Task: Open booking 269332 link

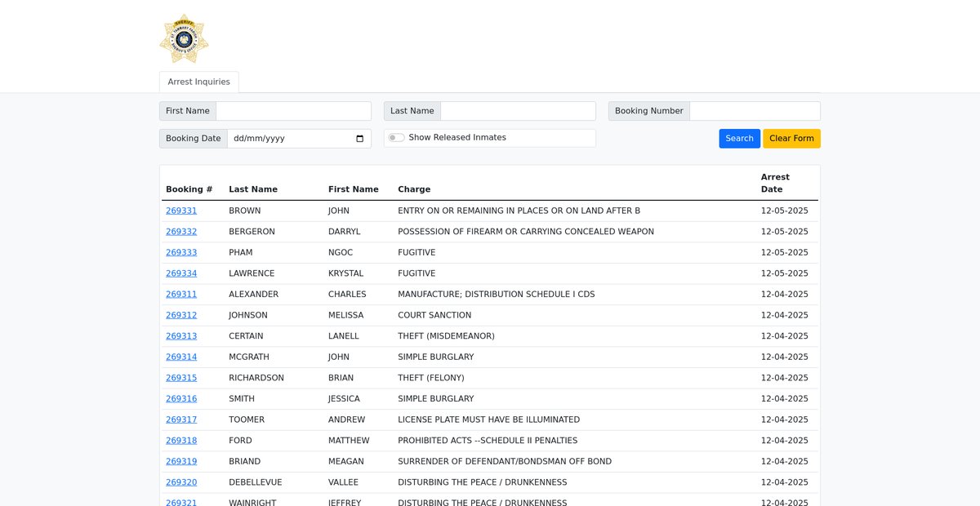Action: tap(181, 232)
